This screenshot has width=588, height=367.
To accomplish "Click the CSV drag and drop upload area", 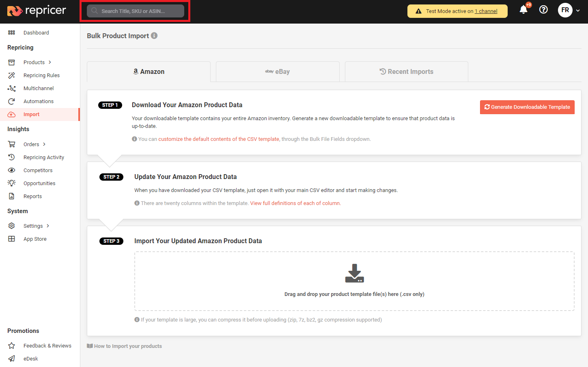I will coord(354,281).
